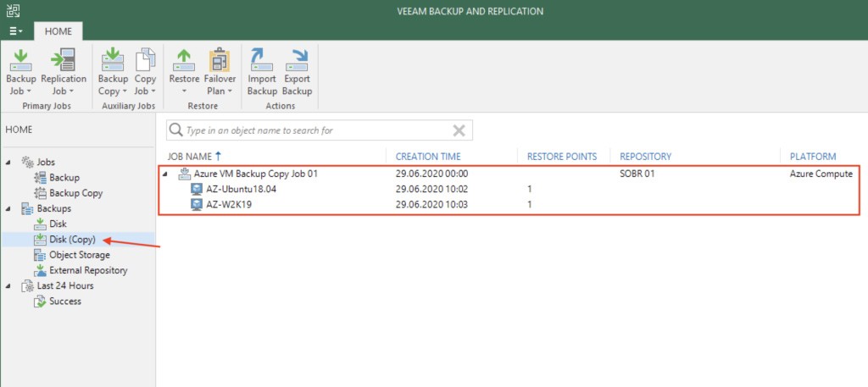
Task: Select the AZ-W2K19 row
Action: (509, 205)
